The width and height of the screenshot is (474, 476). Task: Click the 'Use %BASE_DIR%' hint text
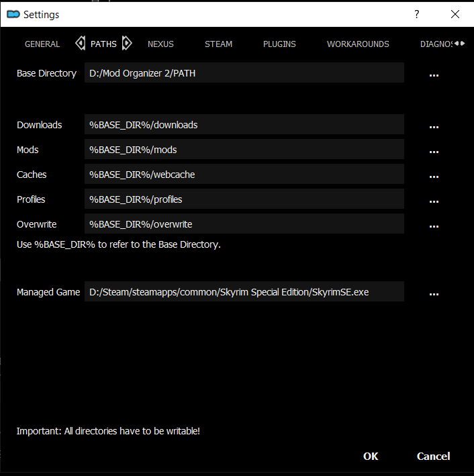click(x=119, y=244)
